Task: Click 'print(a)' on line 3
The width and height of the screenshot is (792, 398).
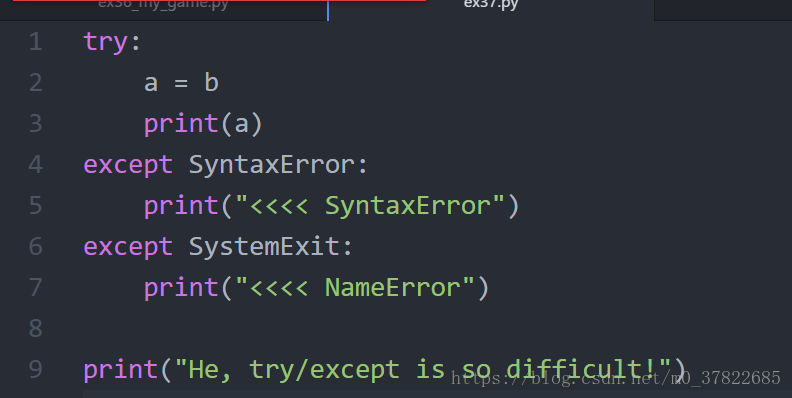Action: 203,124
